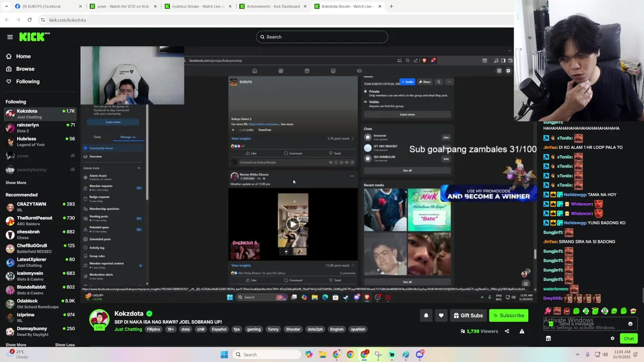Click the report warning triangle icon
Screen dimensions: 644x362
[x=522, y=331]
